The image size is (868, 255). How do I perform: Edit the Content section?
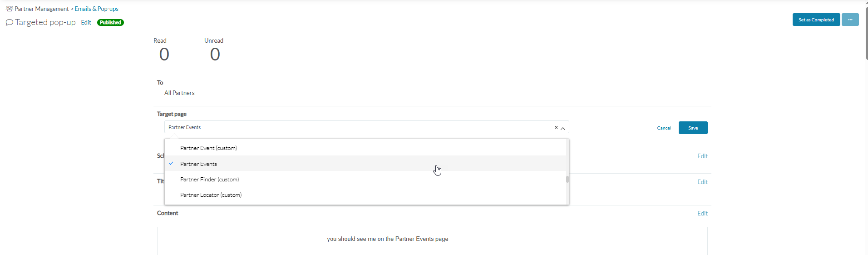702,213
